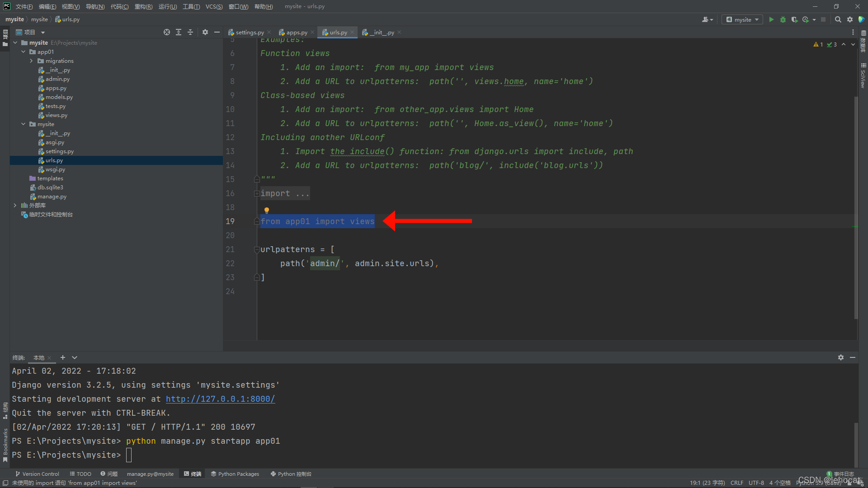The image size is (868, 488).
Task: Minimize the terminal panel
Action: (x=853, y=357)
